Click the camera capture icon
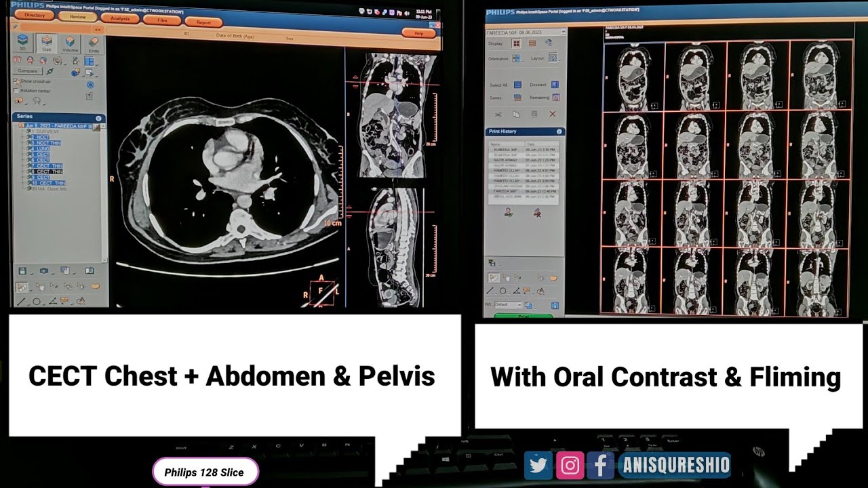The height and width of the screenshot is (488, 868). click(43, 271)
